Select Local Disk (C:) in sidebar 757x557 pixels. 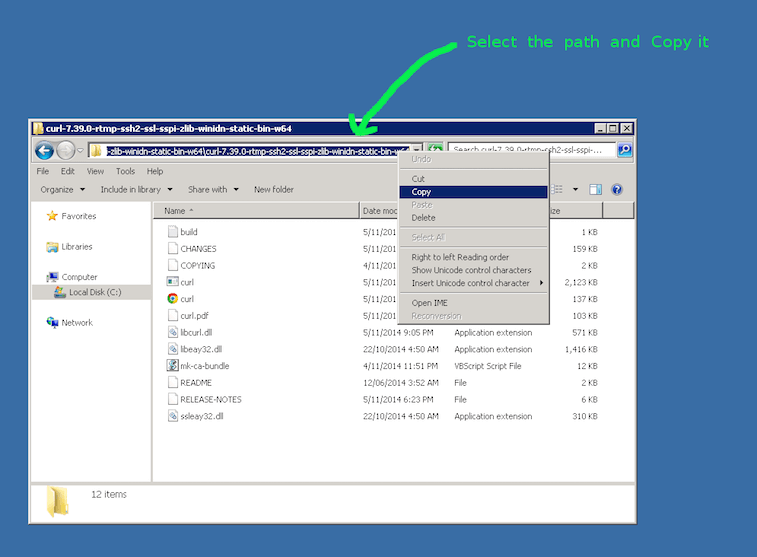(94, 292)
